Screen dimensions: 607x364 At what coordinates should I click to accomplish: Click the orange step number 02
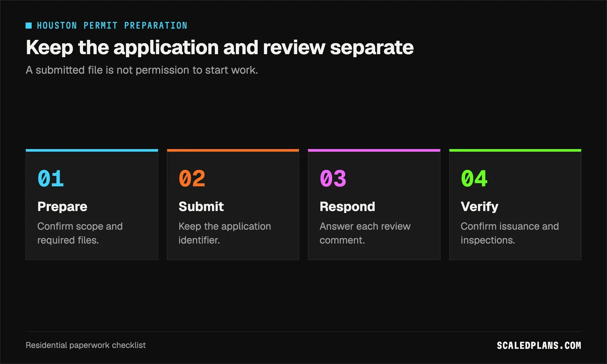click(192, 179)
